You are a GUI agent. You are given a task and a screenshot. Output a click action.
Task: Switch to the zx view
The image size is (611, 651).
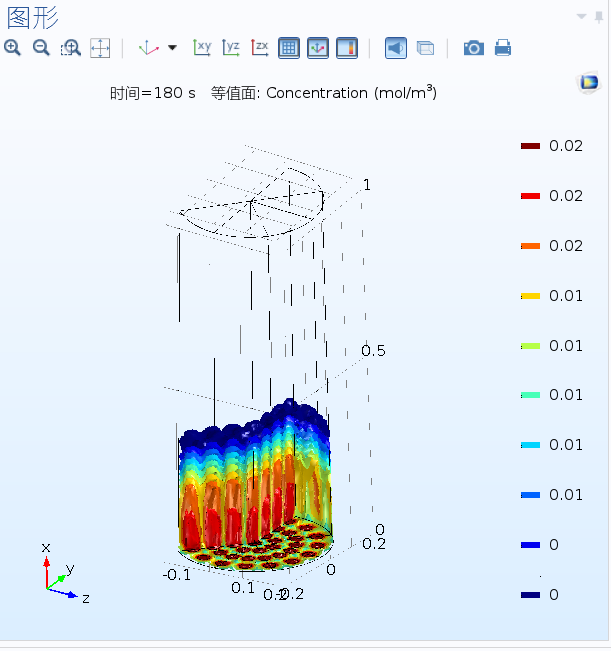[260, 48]
